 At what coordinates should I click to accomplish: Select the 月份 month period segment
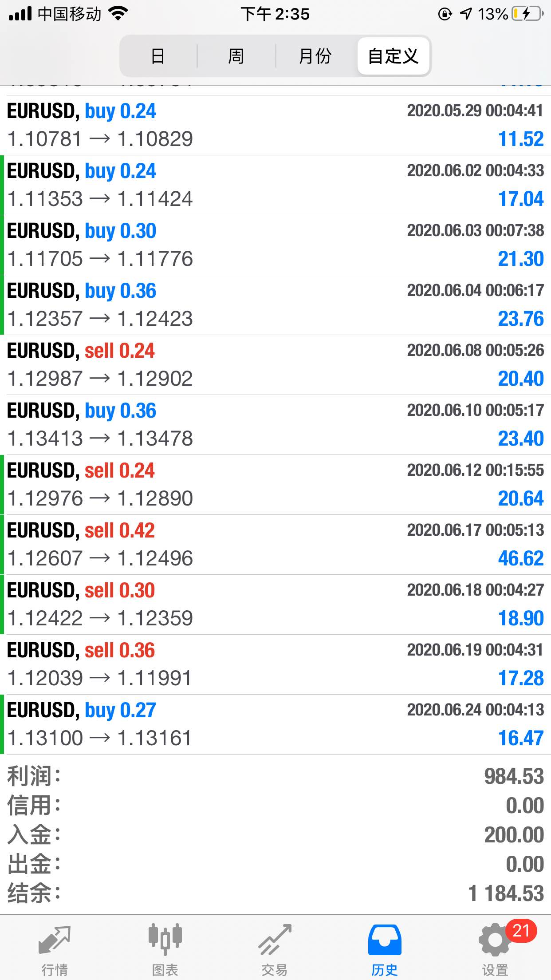(x=315, y=56)
